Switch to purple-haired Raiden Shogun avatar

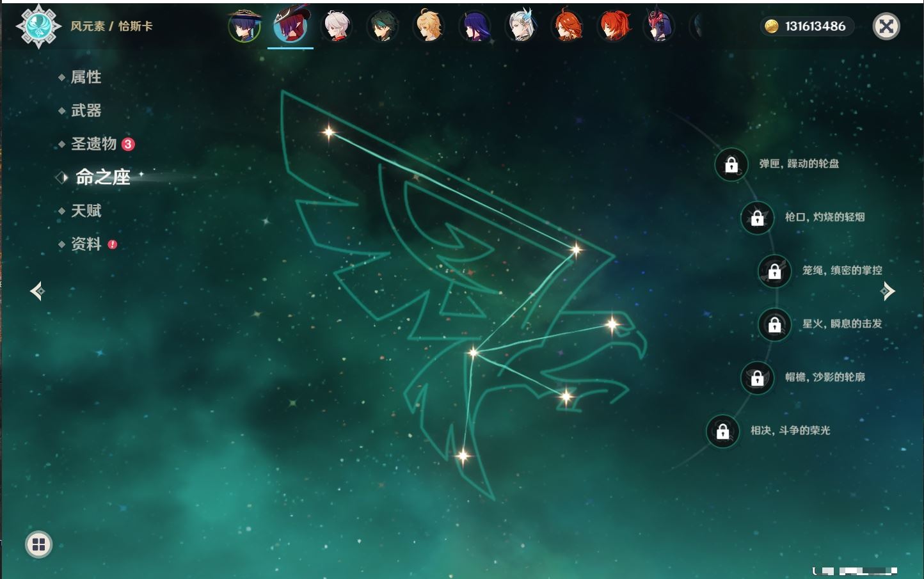[x=475, y=26]
